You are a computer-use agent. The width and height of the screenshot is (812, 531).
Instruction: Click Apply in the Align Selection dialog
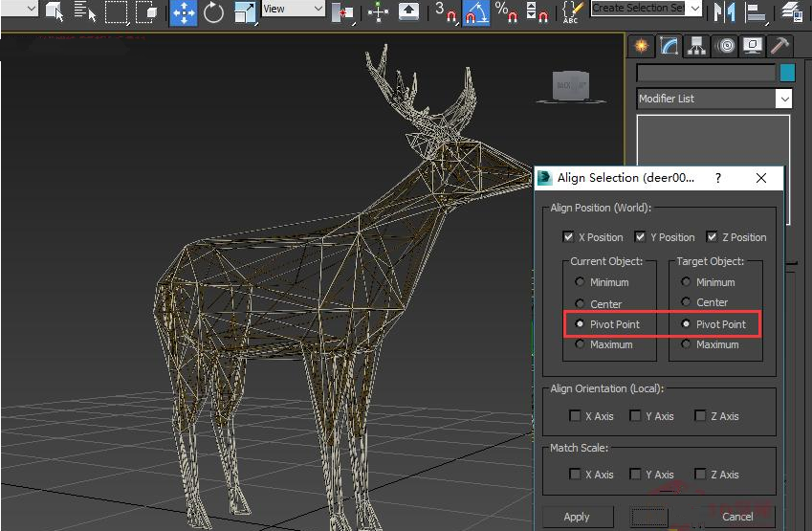point(578,517)
